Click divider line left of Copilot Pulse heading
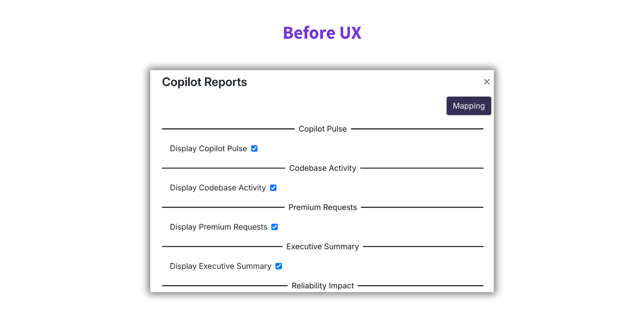 [x=228, y=129]
